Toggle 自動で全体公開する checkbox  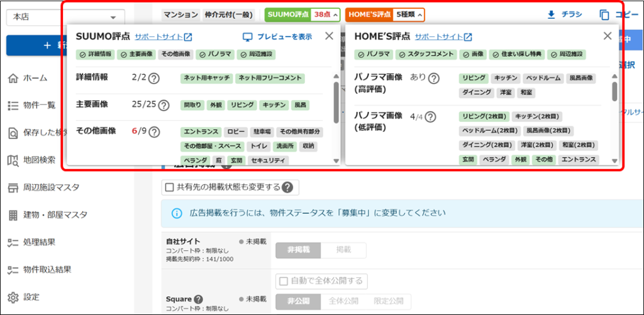point(284,281)
